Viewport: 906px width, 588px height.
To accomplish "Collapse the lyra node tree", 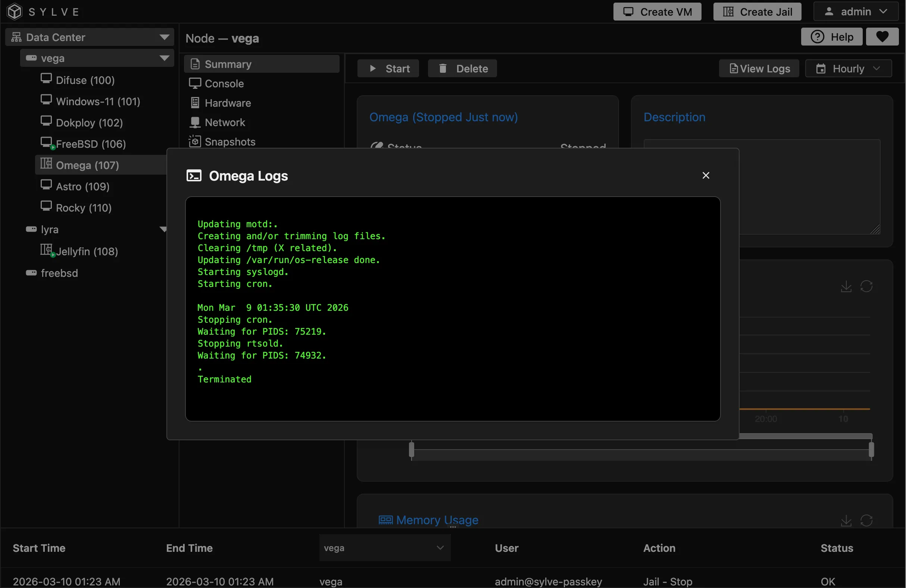I will pos(163,229).
